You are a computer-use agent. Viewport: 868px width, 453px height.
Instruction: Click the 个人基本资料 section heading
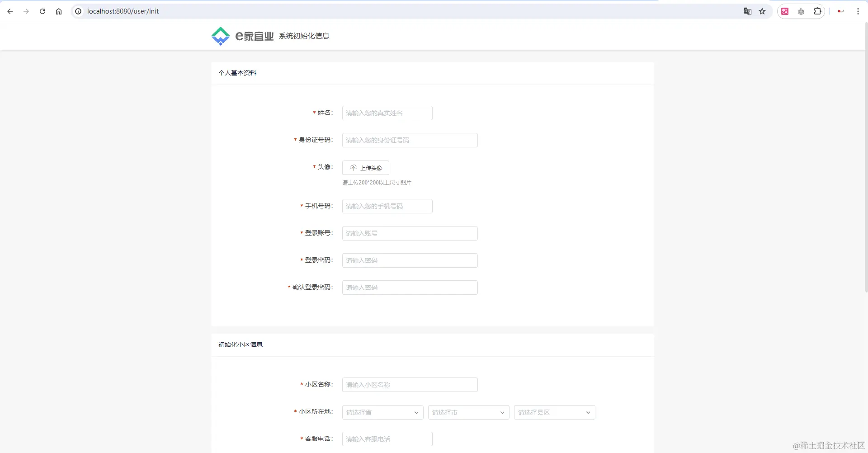point(237,73)
